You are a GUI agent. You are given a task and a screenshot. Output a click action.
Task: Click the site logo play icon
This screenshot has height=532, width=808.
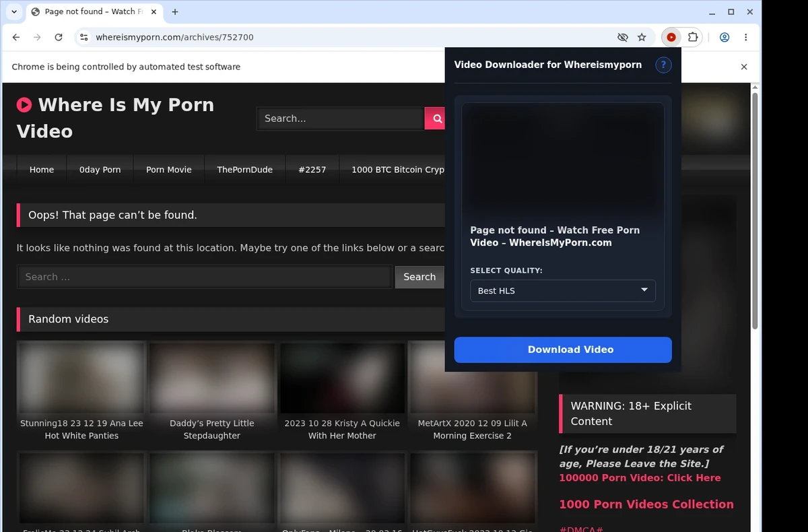[x=24, y=104]
